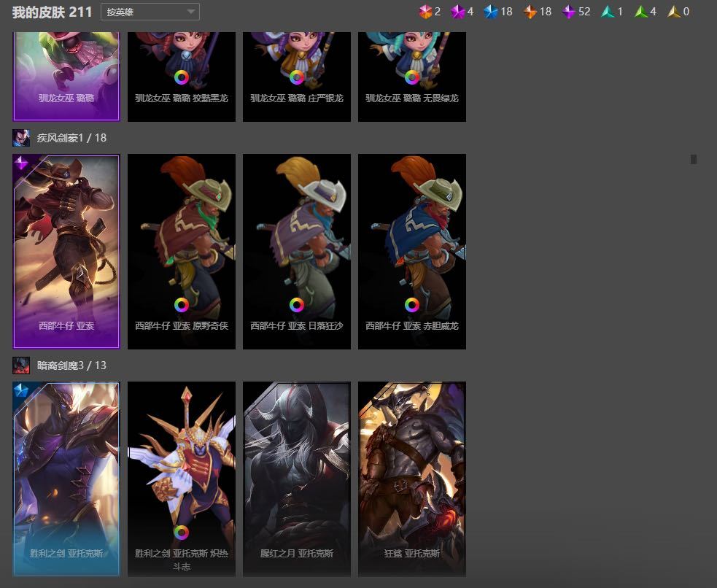Viewport: 717px width, 588px height.
Task: Open the 西部牛仔 亚索 原野奇侠 chroma card
Action: (x=182, y=252)
